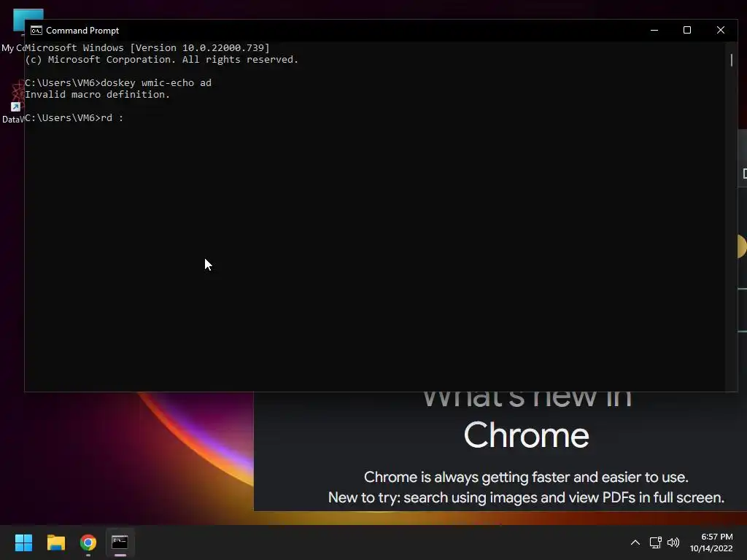Click the Command Prompt window title text
Viewport: 747px width, 560px height.
click(82, 31)
